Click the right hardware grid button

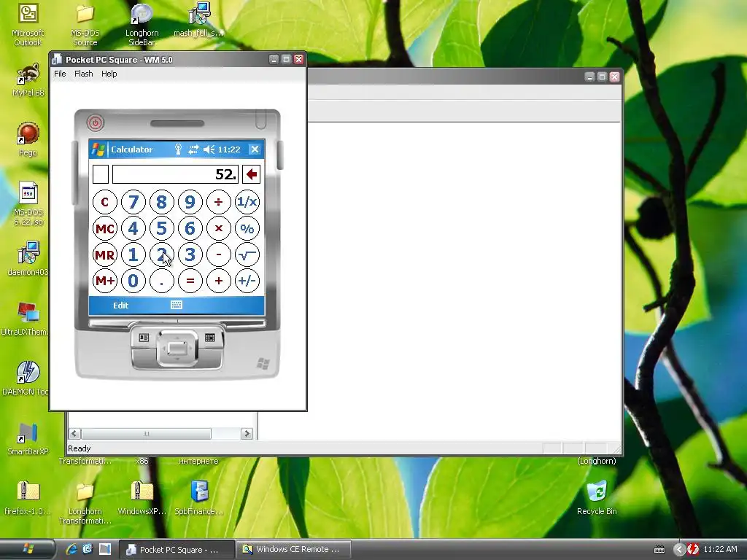210,338
